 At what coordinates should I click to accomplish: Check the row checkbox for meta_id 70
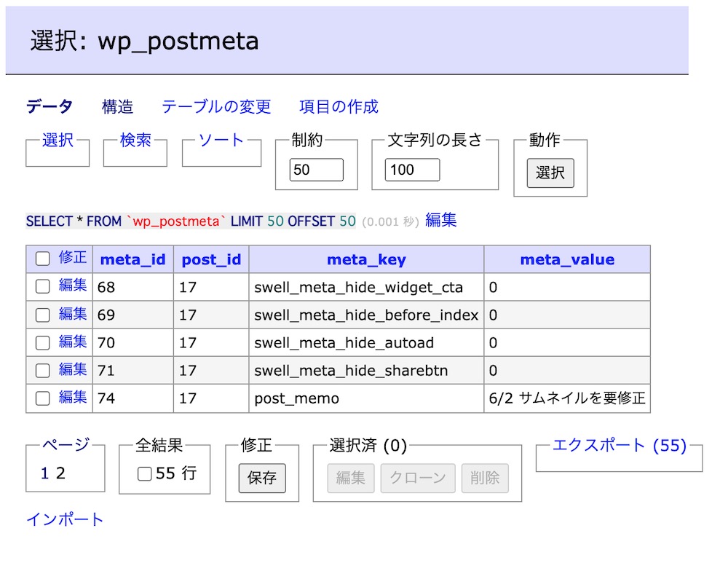click(x=43, y=343)
